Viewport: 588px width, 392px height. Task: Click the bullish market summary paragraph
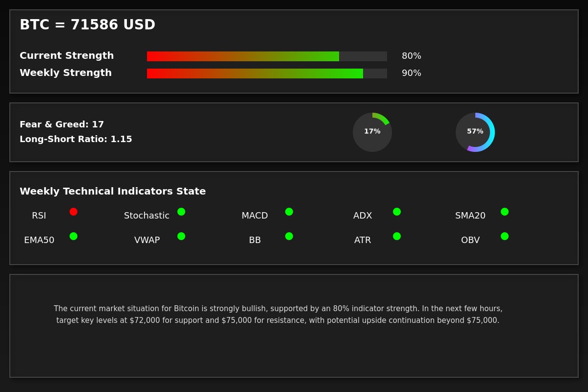pos(278,315)
